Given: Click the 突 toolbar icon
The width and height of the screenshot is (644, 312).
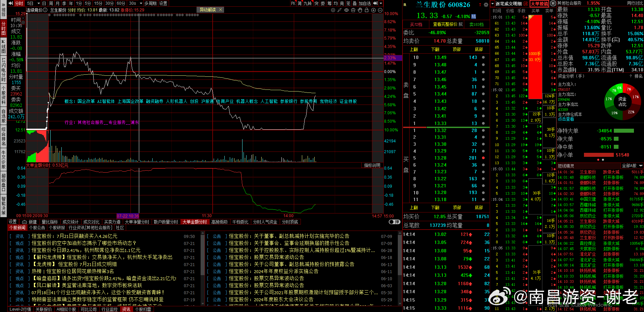Looking at the screenshot, I should tap(316, 3).
